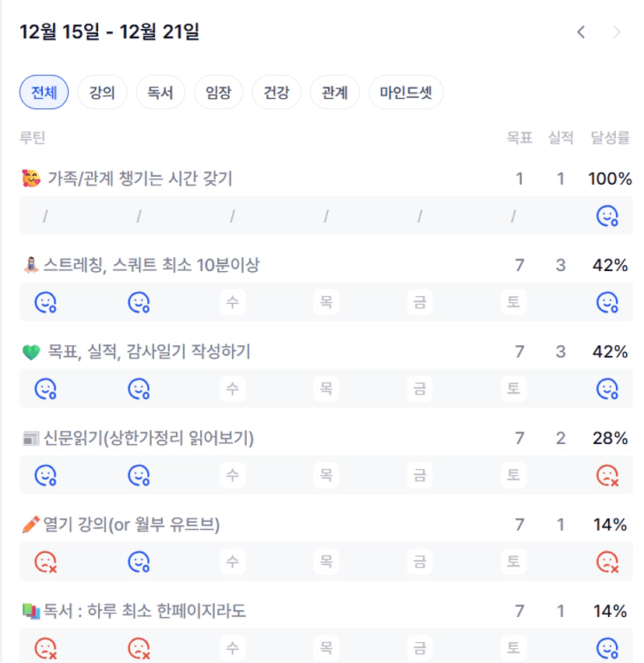Open the 신문읽기(상한가정리 읽어보기) routine title
The height and width of the screenshot is (663, 644).
tap(150, 439)
